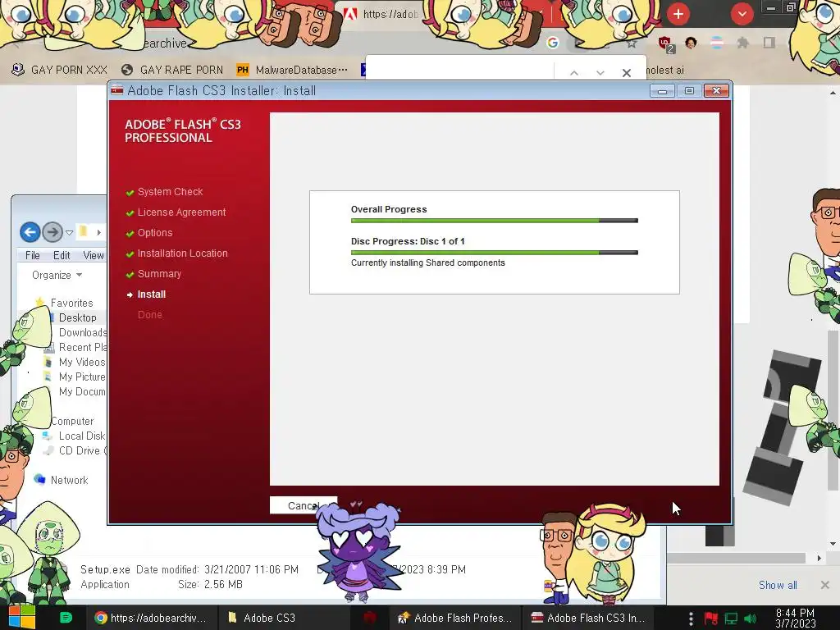Click the Overall Progress bar

click(495, 220)
